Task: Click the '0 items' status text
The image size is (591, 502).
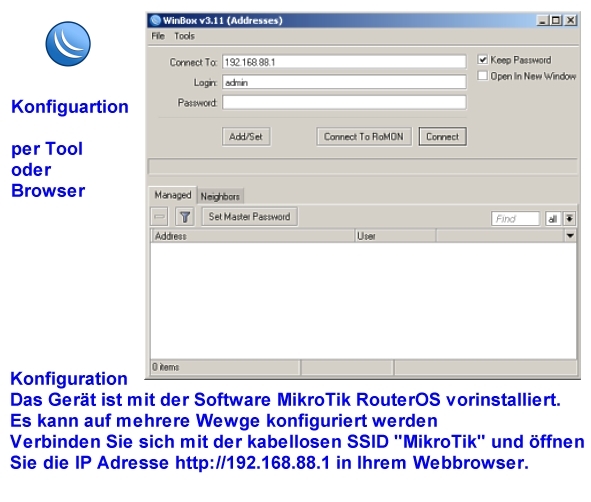Action: (165, 367)
